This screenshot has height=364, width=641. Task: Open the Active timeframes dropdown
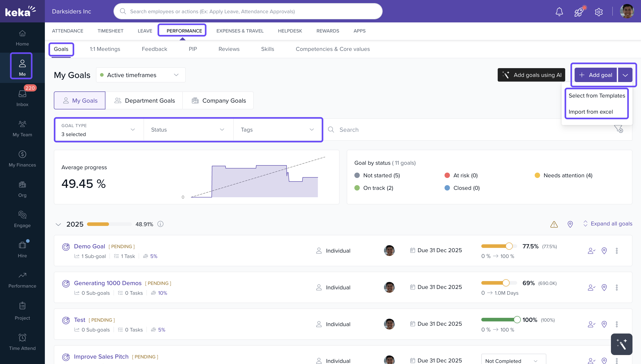point(141,75)
